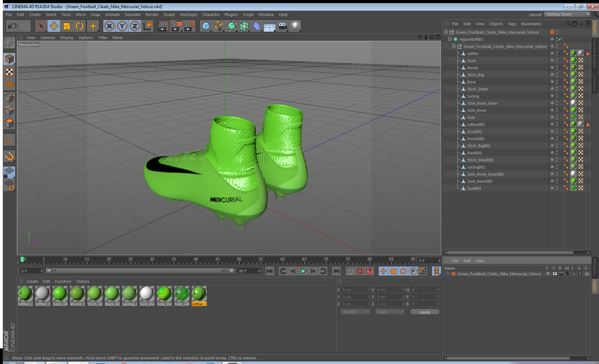Click the coordinate system icon
The image size is (599, 364).
pyautogui.click(x=148, y=26)
